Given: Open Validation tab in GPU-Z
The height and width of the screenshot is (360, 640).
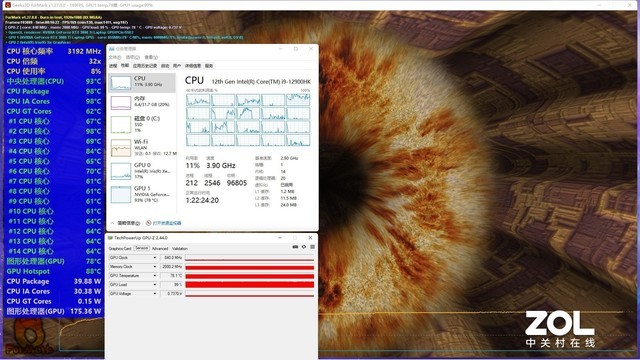Looking at the screenshot, I should [180, 249].
